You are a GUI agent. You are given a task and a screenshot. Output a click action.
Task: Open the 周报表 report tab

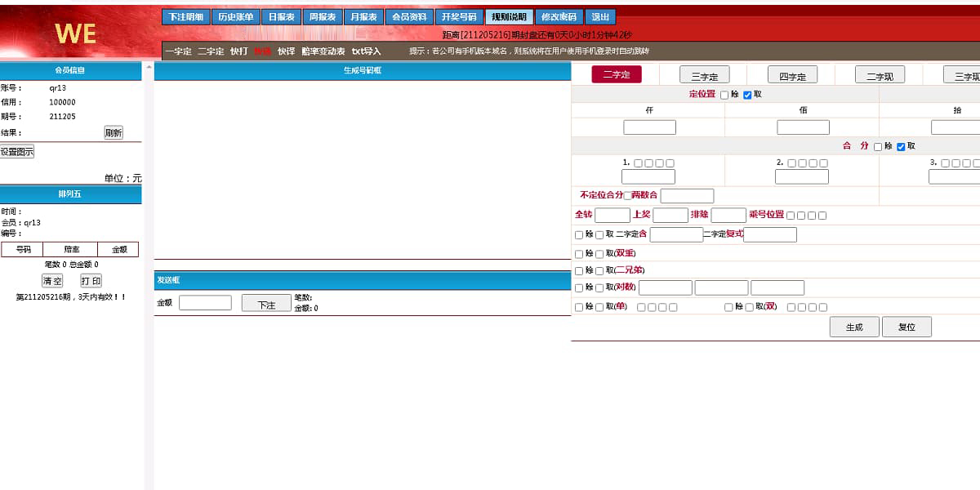[323, 17]
